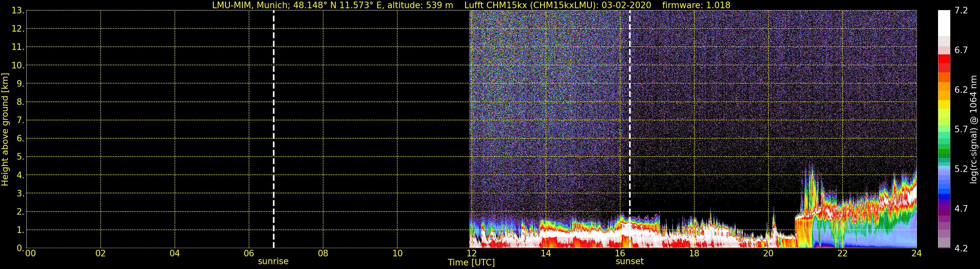Click the "20" hour tick label
The image size is (980, 269).
pyautogui.click(x=768, y=253)
